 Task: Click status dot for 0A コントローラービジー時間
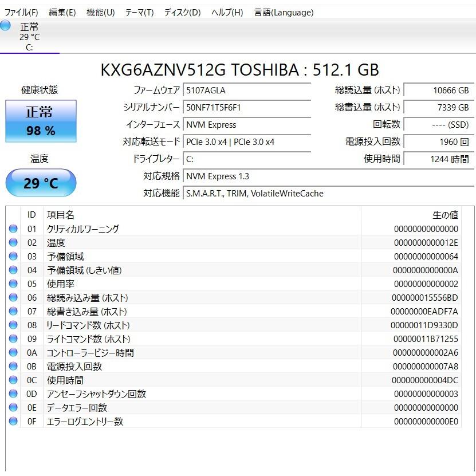point(13,352)
